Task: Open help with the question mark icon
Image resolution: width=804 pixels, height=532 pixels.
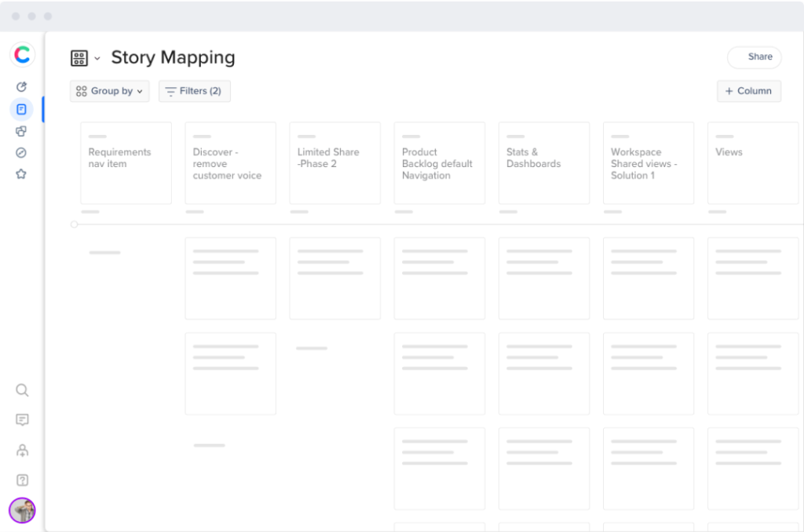Action: pos(22,480)
